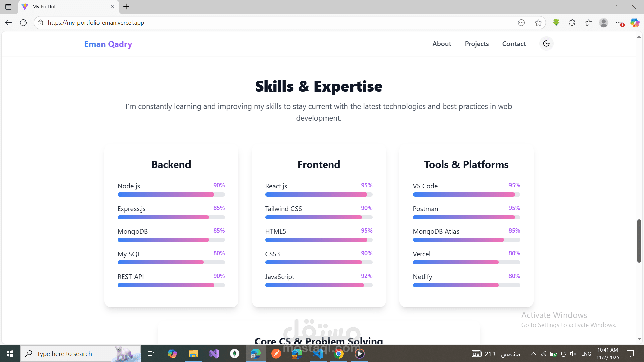Toggle the muted volume icon in the tray
Screen dimensions: 644x362
click(573, 354)
